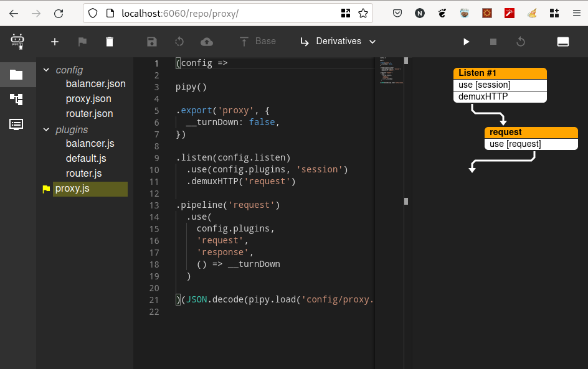The width and height of the screenshot is (588, 369).
Task: Switch to the flow tree sidebar view
Action: [x=16, y=99]
